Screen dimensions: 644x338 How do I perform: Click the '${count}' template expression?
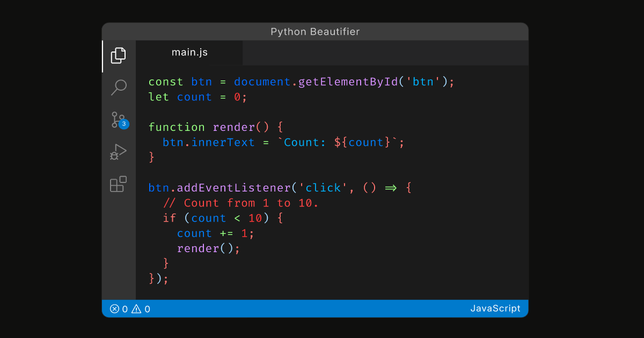(x=363, y=142)
